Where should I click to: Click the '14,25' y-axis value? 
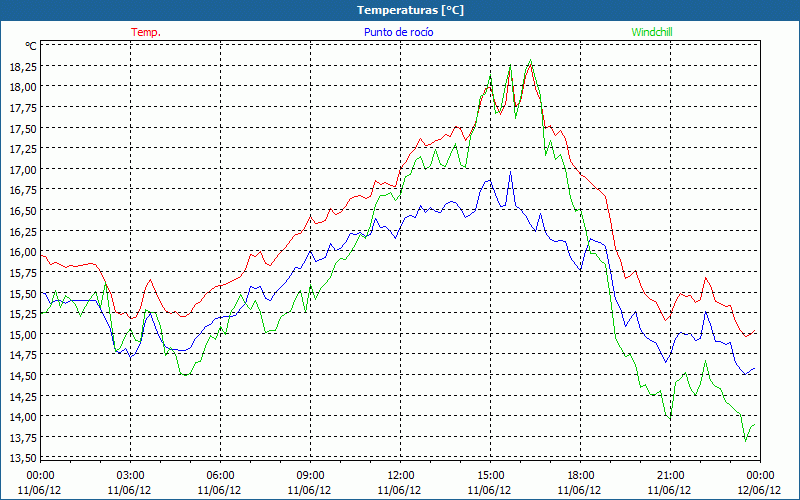tap(23, 396)
